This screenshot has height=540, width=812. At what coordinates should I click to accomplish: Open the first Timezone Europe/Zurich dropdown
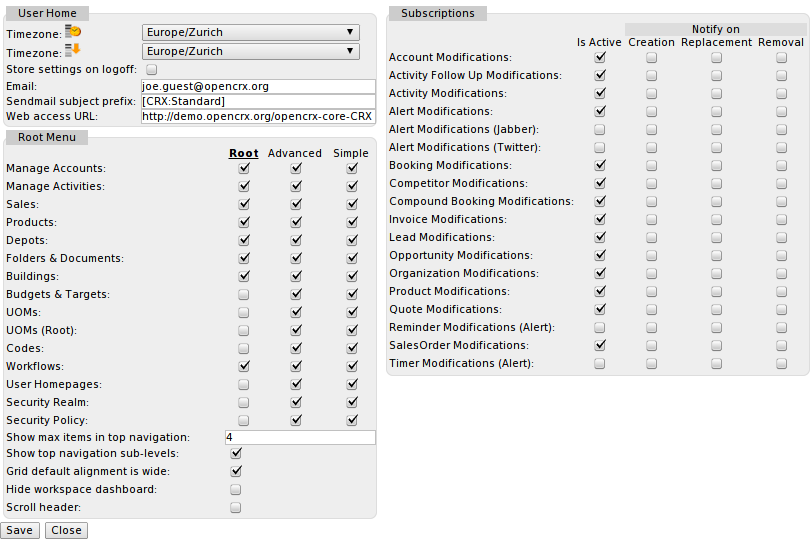251,32
